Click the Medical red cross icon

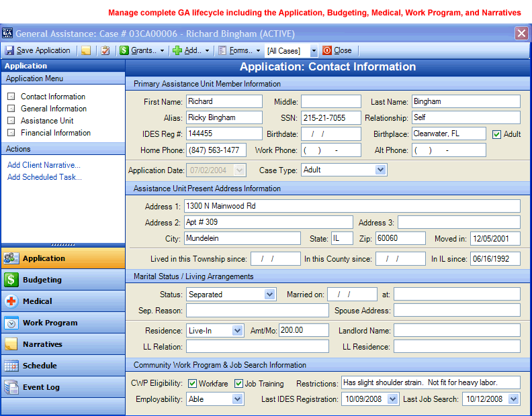[x=11, y=301]
